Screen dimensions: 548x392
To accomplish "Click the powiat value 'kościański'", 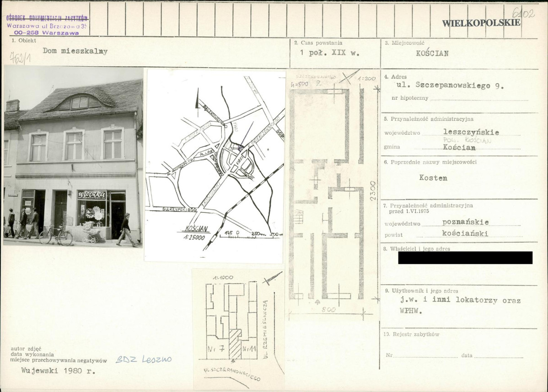I will [465, 233].
